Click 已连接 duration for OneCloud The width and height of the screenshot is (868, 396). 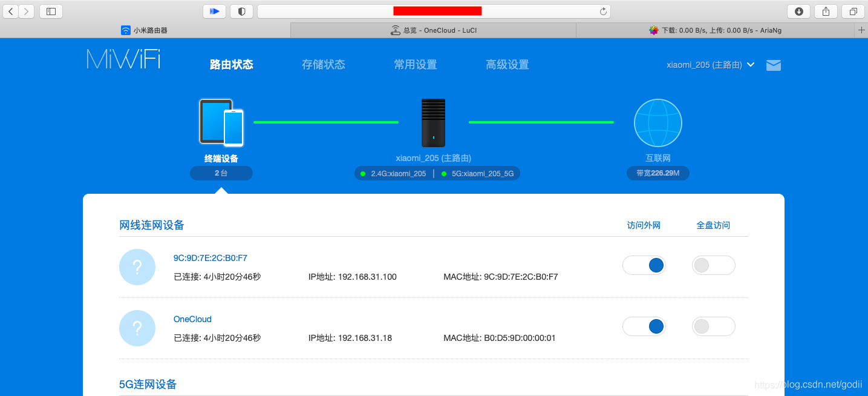pyautogui.click(x=217, y=338)
